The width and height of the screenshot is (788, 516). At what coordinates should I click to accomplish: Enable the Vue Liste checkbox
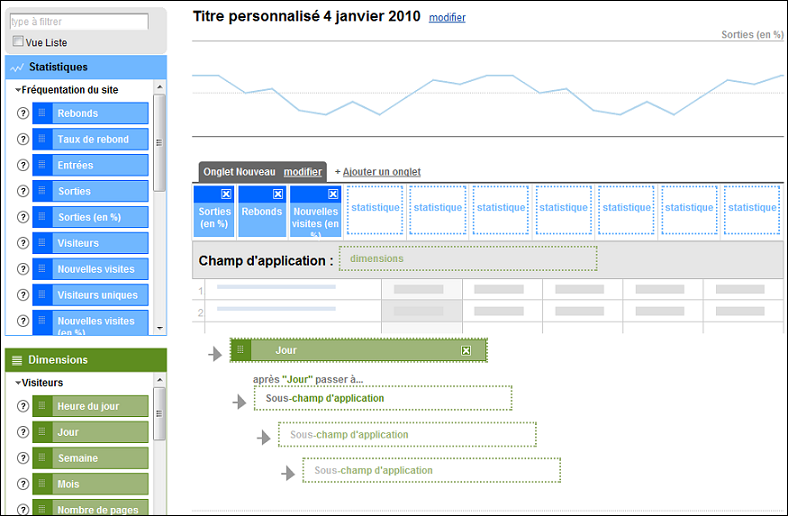coord(18,42)
